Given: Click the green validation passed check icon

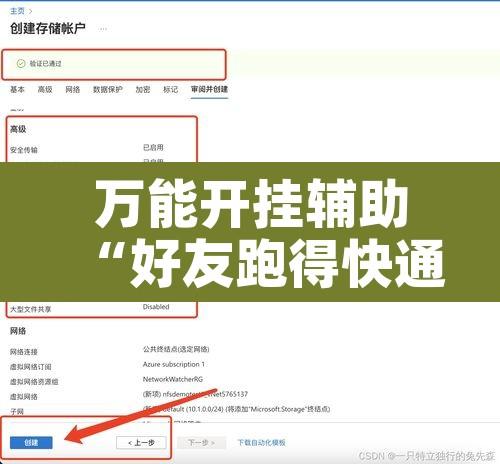Looking at the screenshot, I should click(x=21, y=63).
